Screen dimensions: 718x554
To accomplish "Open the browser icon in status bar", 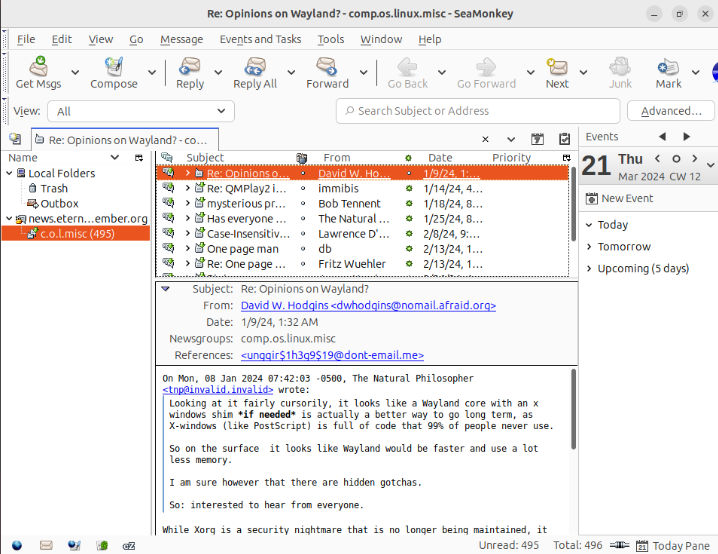I will pyautogui.click(x=17, y=545).
